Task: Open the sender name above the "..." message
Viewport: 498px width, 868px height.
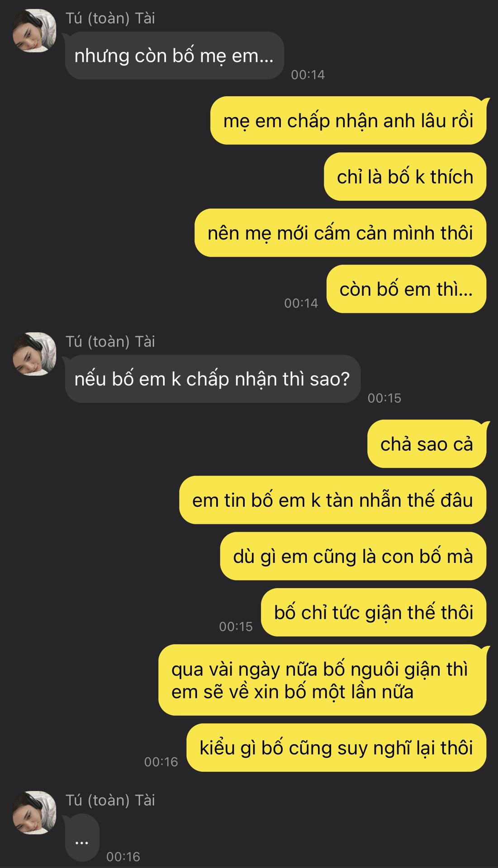Action: pos(110,800)
